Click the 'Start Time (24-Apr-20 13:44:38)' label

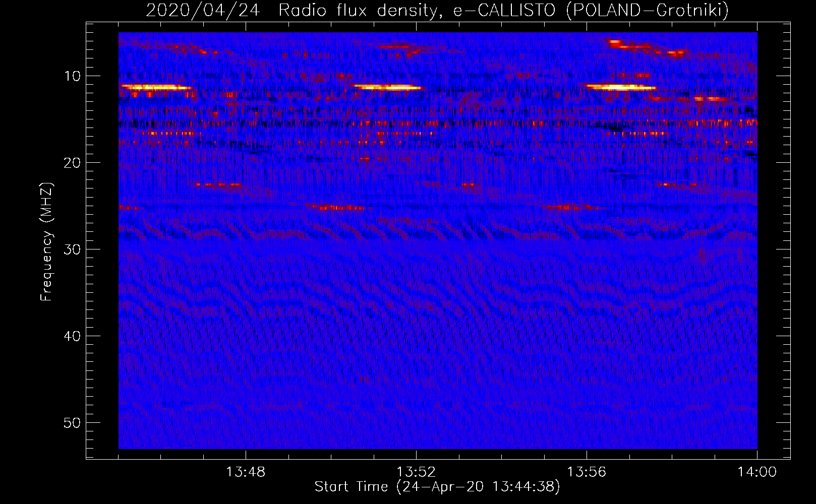[437, 487]
